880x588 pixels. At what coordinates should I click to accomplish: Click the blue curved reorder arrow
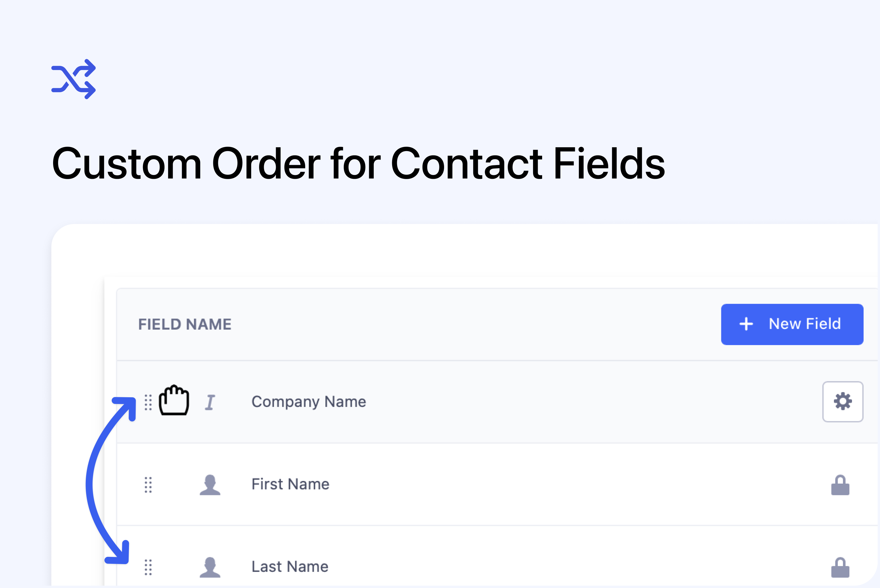110,480
